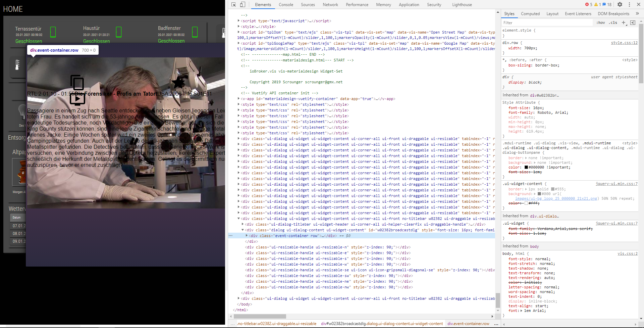
Task: Open the Network tab
Action: coord(330,4)
